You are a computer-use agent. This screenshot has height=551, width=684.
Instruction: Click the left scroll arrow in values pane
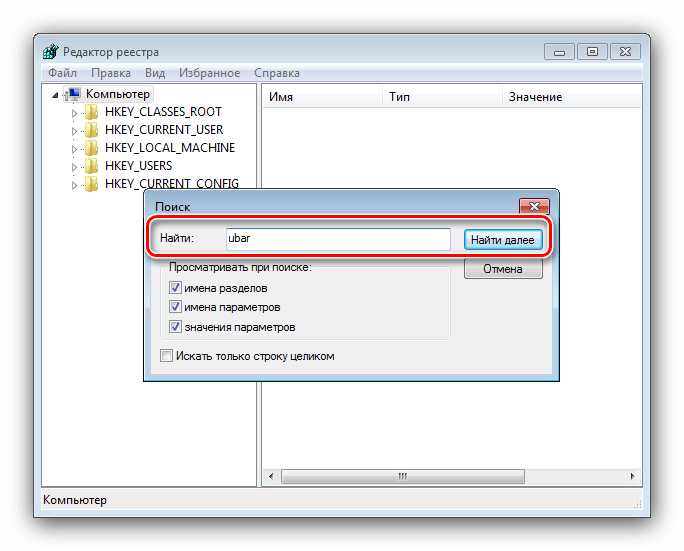coord(271,476)
